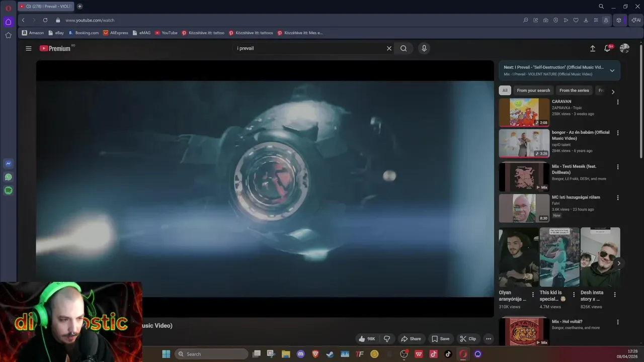Run search with the magnifier button
The image size is (644, 362).
coord(404,48)
